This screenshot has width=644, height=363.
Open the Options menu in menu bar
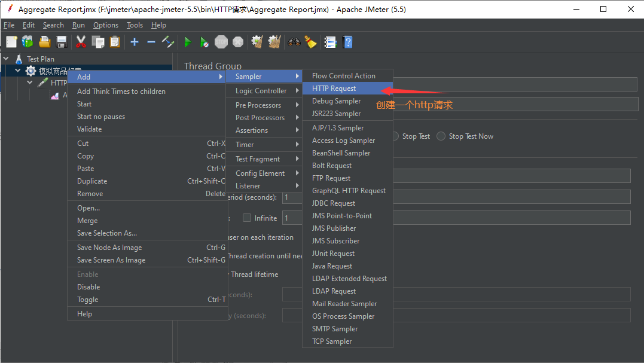pos(106,25)
